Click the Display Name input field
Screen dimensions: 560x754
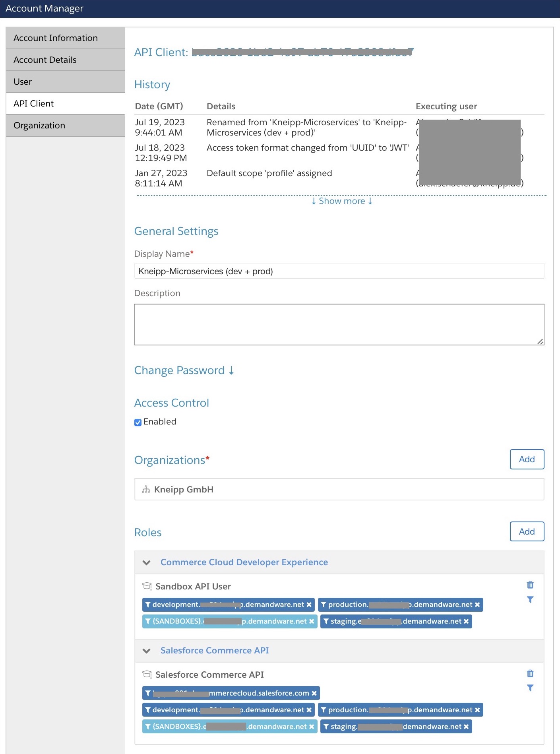(x=339, y=271)
